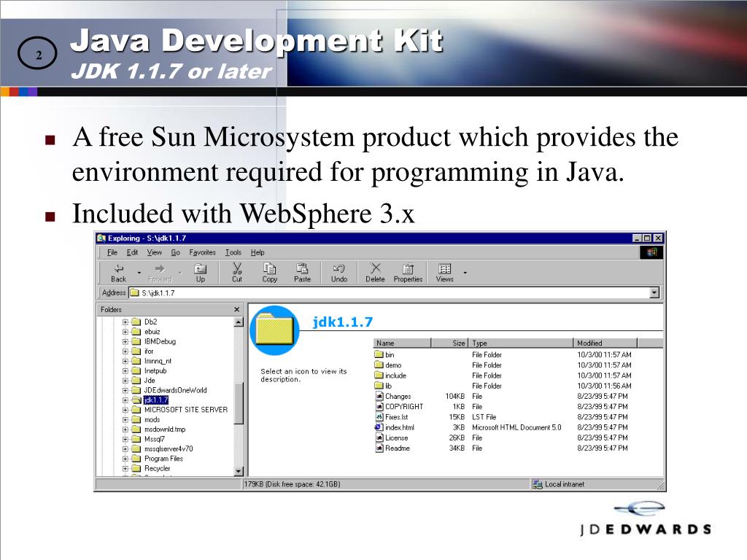Select the demo folder icon
Viewport: 747px width, 560px height.
pyautogui.click(x=379, y=365)
